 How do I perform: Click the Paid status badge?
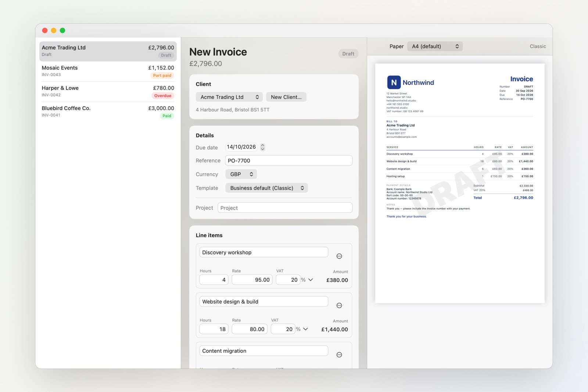167,116
